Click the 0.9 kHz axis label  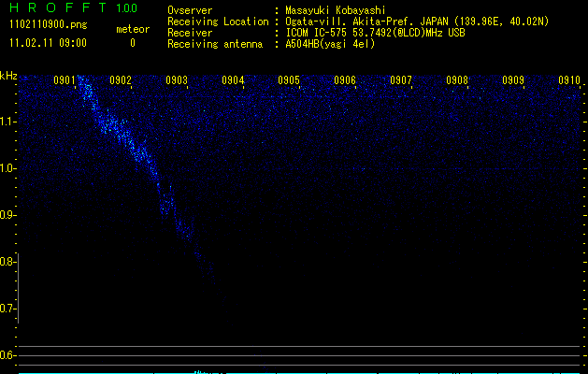7,215
